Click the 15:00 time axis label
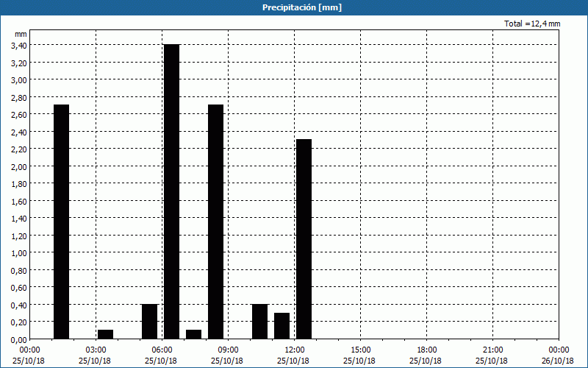588x368 pixels. coord(361,350)
